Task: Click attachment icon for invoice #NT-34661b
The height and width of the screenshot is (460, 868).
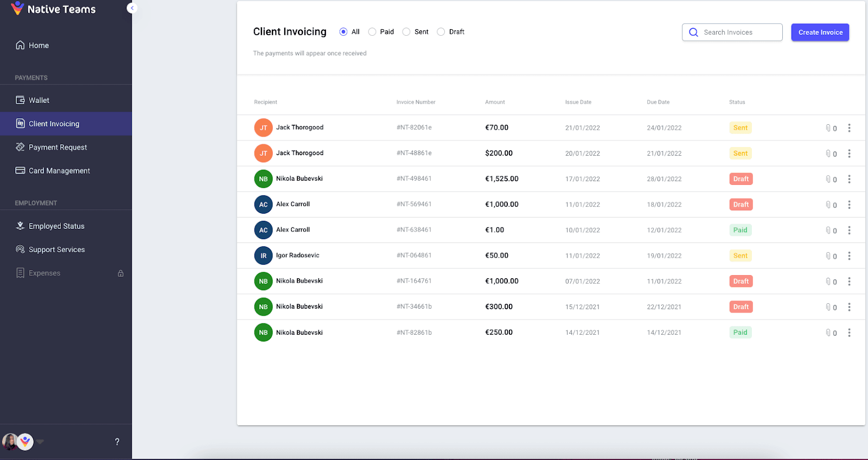Action: click(x=828, y=307)
